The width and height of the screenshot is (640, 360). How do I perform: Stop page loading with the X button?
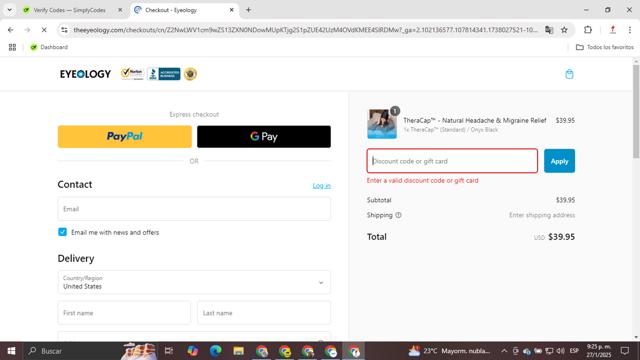(44, 30)
